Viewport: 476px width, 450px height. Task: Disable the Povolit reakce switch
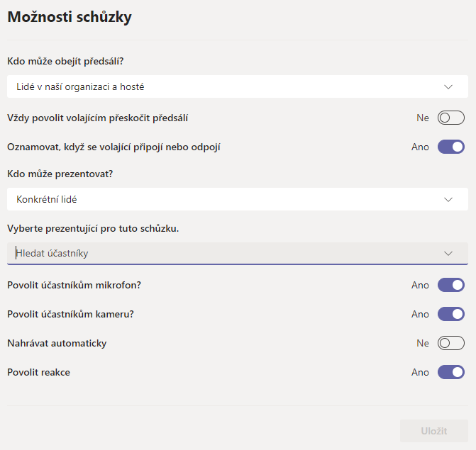[x=450, y=372]
